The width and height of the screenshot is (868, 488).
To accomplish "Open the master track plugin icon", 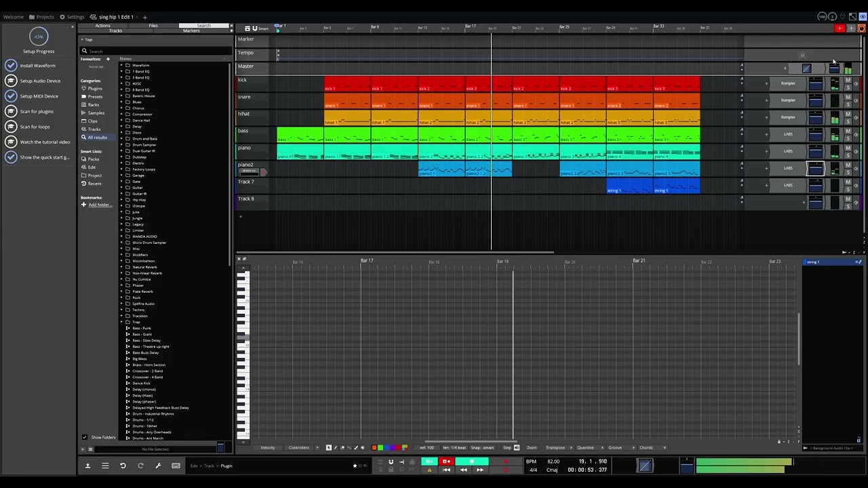I will (x=806, y=68).
